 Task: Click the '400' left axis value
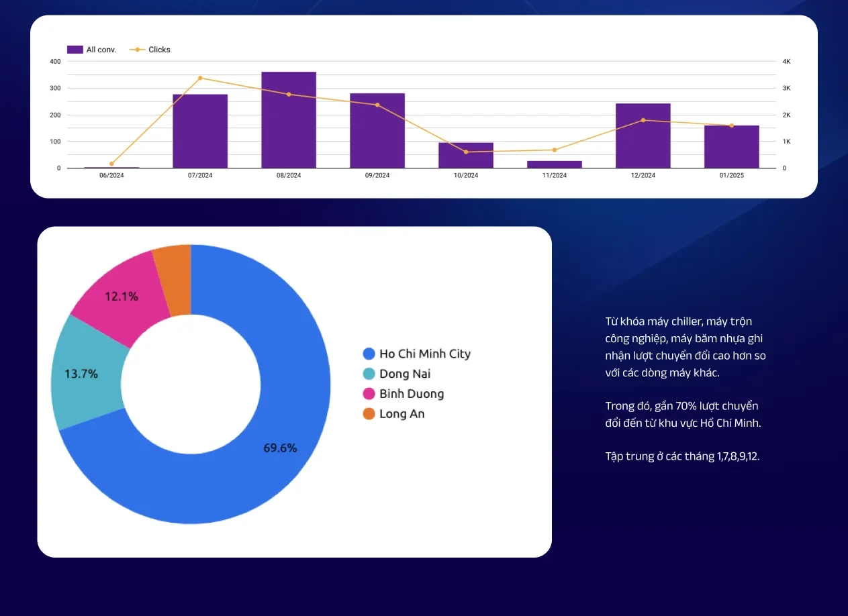[x=55, y=61]
